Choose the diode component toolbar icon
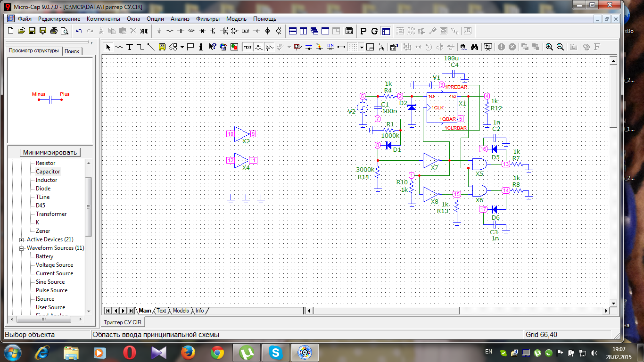Image resolution: width=644 pixels, height=362 pixels. [202, 31]
